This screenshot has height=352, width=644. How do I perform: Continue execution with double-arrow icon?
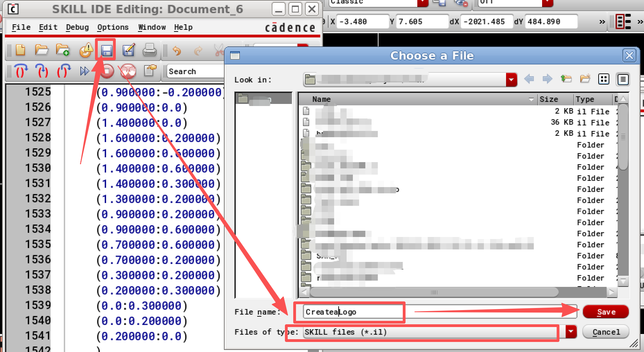84,71
